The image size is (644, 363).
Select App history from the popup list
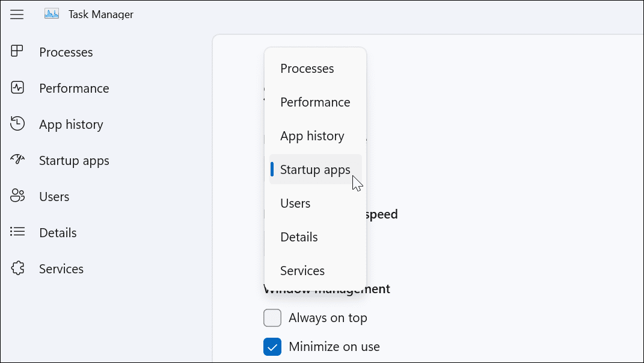(x=312, y=135)
